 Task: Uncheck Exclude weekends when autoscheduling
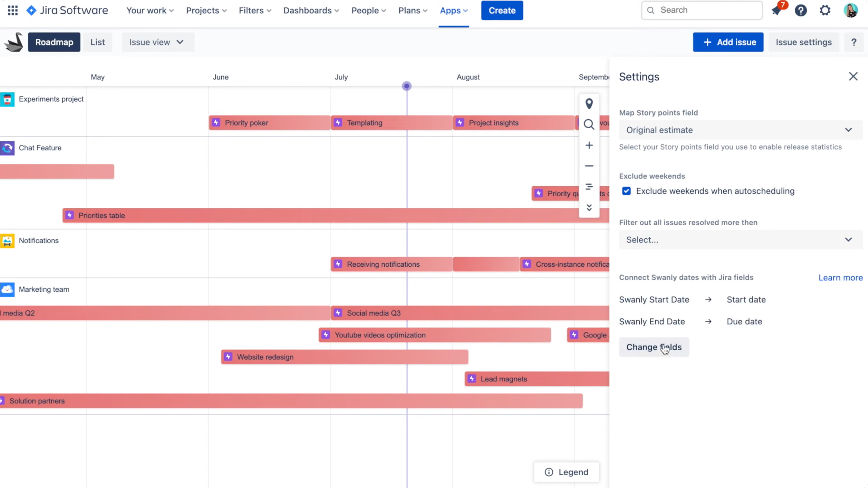(x=626, y=191)
